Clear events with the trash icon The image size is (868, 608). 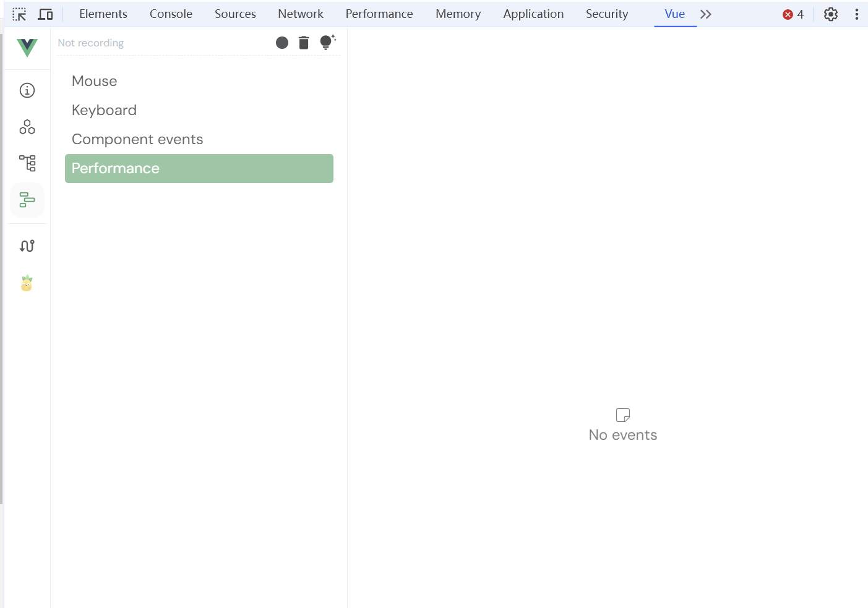304,43
